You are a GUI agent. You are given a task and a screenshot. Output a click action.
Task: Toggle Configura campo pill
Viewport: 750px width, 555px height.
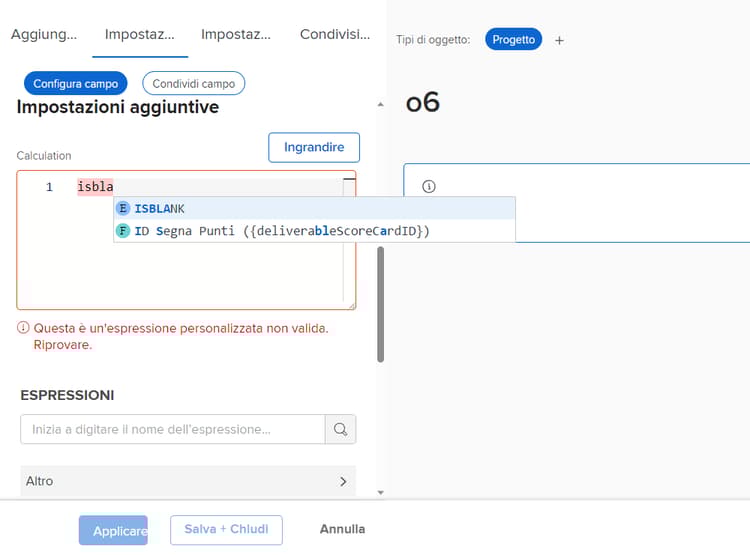(x=76, y=84)
